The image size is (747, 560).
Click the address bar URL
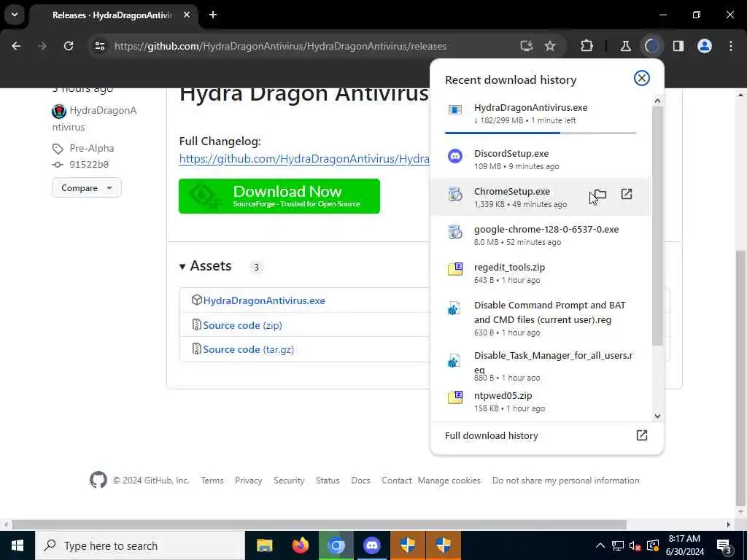pyautogui.click(x=281, y=46)
